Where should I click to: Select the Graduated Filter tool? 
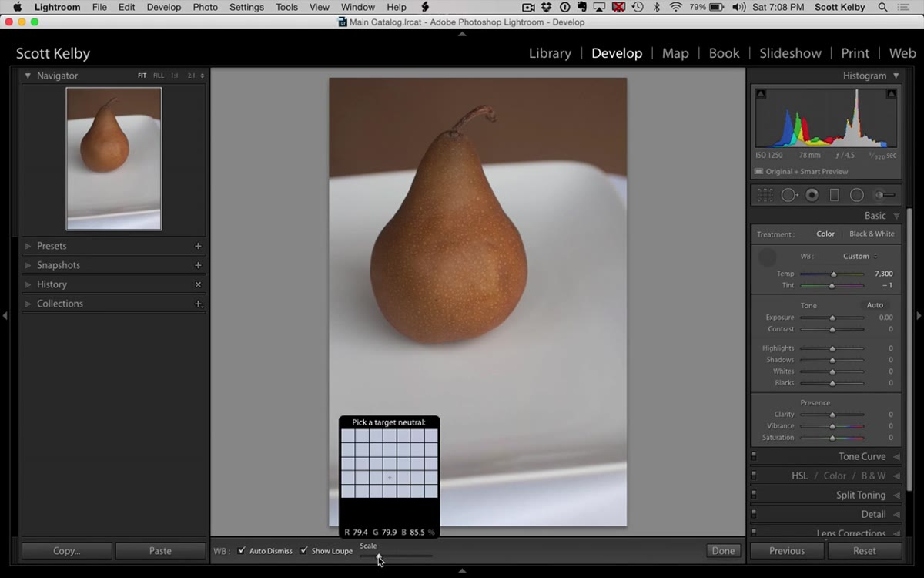pos(834,195)
